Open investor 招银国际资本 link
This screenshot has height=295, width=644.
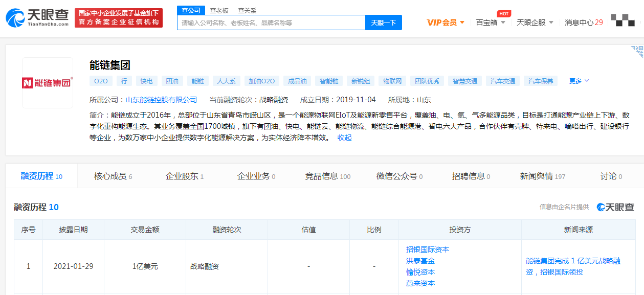428,249
